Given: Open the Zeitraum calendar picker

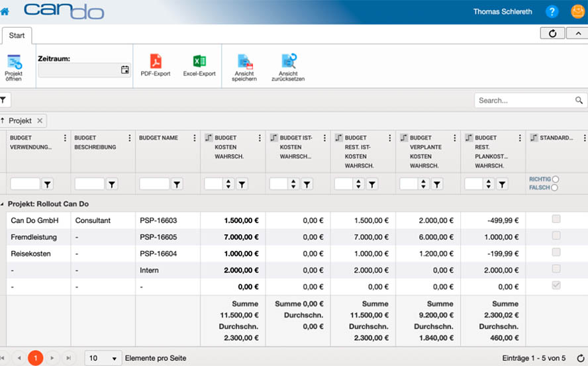Looking at the screenshot, I should click(x=125, y=69).
